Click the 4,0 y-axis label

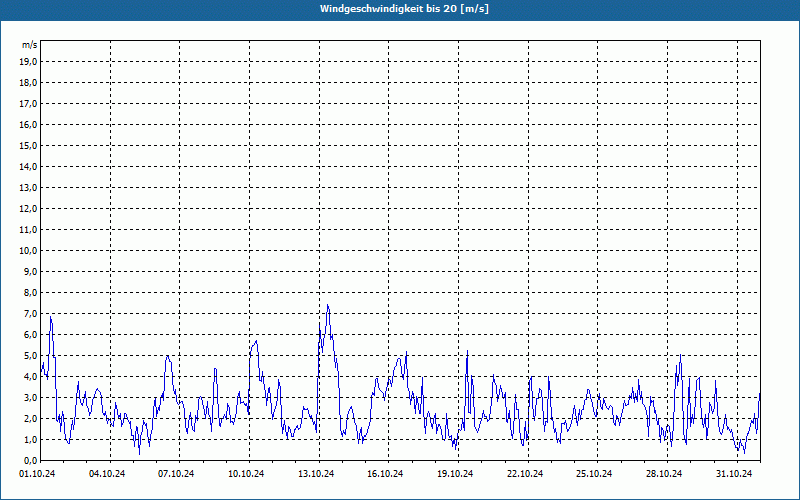click(31, 377)
